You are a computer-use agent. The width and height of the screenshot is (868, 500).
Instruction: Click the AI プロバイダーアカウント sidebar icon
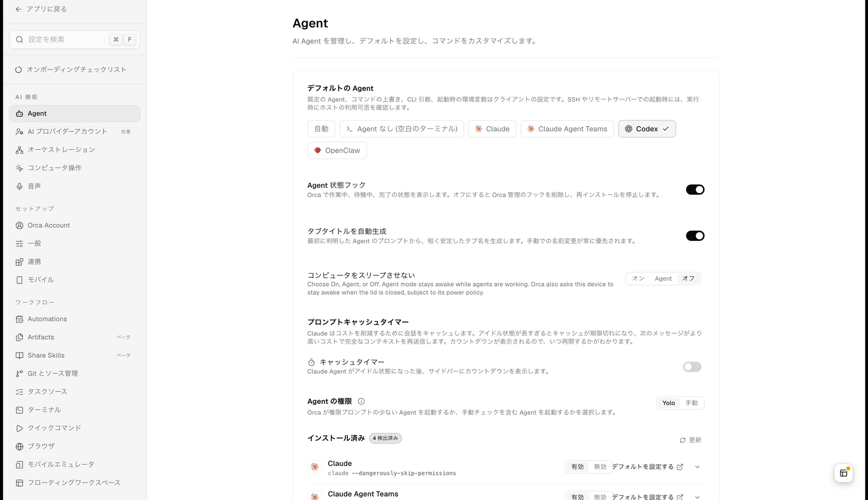20,131
